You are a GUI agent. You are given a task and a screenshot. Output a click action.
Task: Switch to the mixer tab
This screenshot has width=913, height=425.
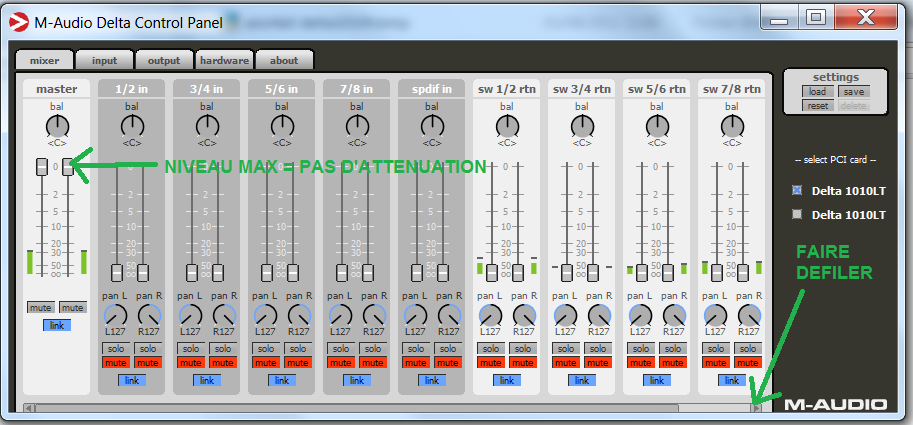coord(44,60)
